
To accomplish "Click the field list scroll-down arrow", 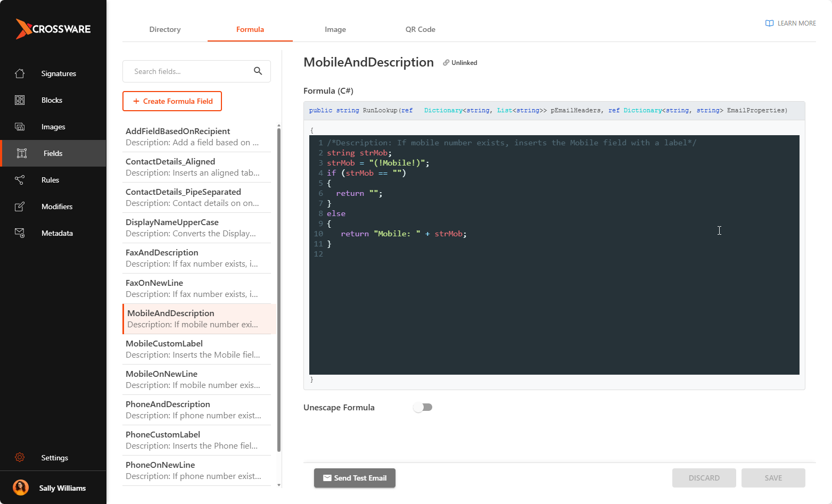I will click(x=279, y=485).
